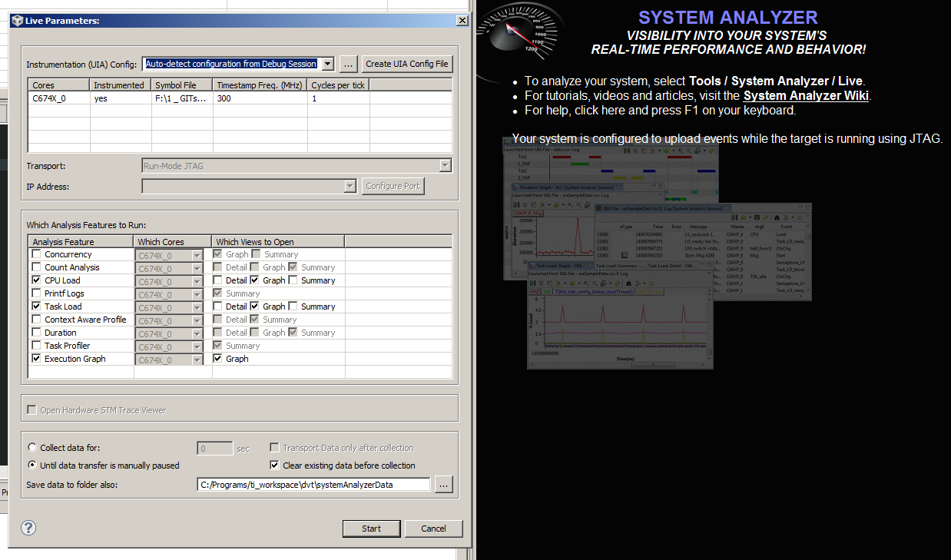Click the timestamp frequency value 300
Viewport: 951px width, 560px height.
[x=260, y=98]
